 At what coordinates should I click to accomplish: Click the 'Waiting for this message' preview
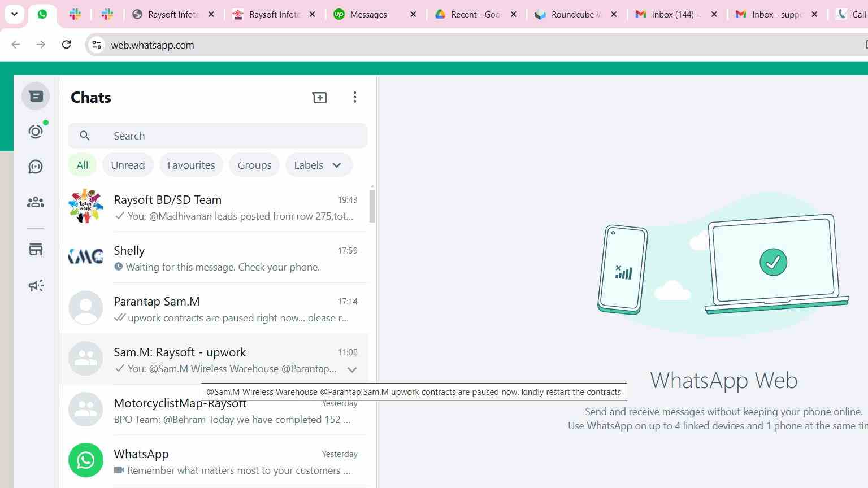pyautogui.click(x=223, y=267)
